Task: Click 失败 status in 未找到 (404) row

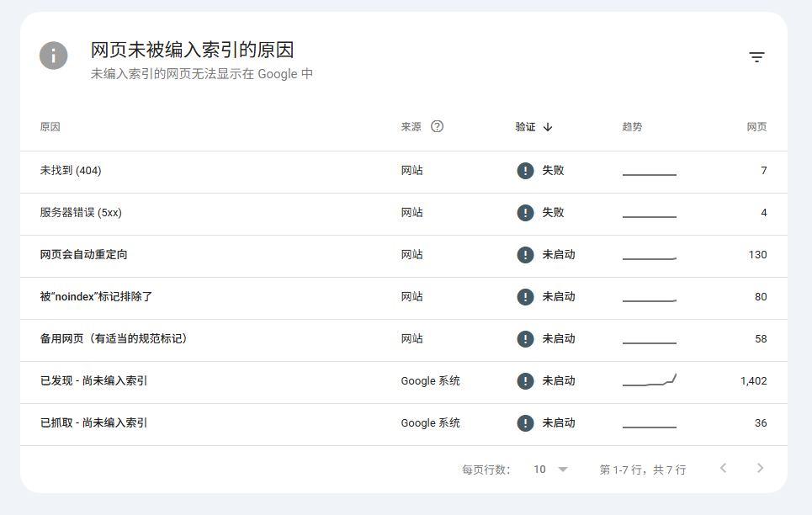Action: pos(553,171)
